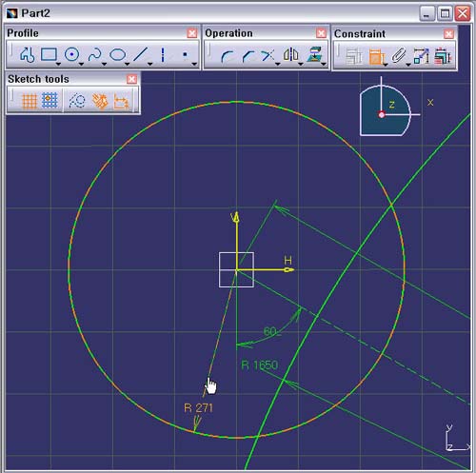This screenshot has height=473, width=476.
Task: Choose the Rectangle tool
Action: click(x=49, y=54)
